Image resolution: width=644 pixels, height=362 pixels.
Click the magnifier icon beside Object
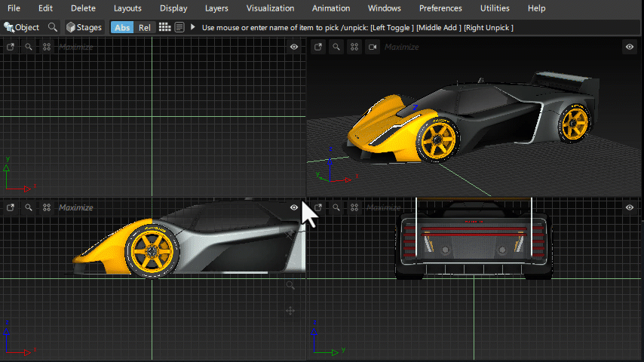point(52,27)
